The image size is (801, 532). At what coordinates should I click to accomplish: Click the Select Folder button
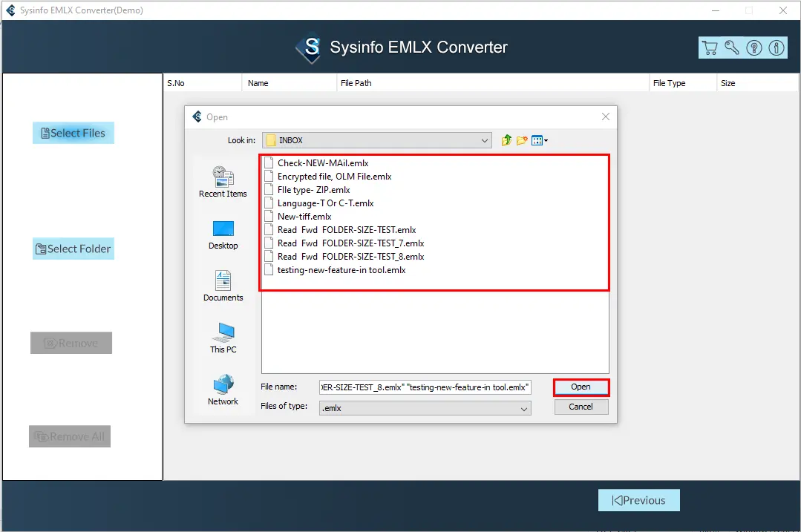[73, 249]
